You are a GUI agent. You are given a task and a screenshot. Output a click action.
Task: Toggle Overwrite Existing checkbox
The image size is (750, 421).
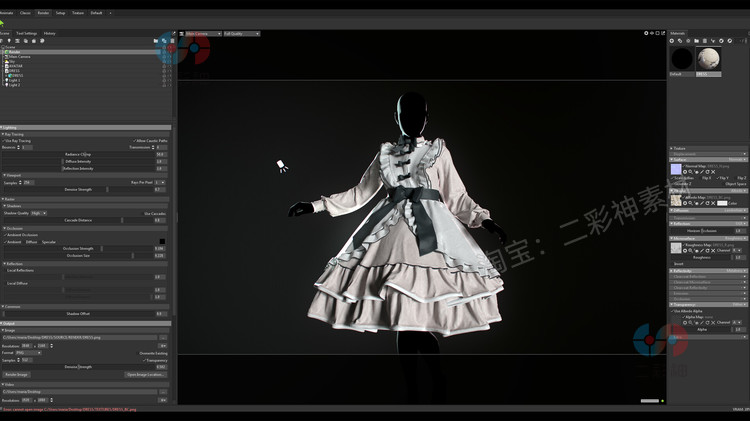click(153, 353)
